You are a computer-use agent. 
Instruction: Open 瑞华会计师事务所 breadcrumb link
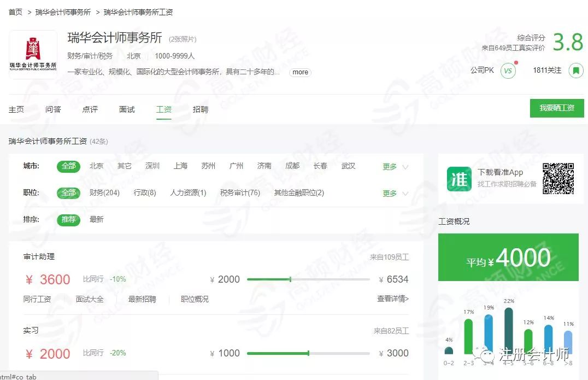tap(63, 12)
